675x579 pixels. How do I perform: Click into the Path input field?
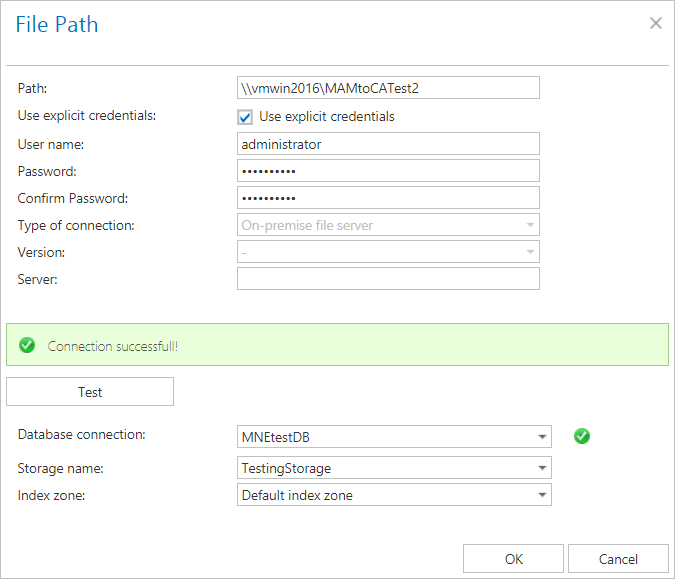(388, 88)
